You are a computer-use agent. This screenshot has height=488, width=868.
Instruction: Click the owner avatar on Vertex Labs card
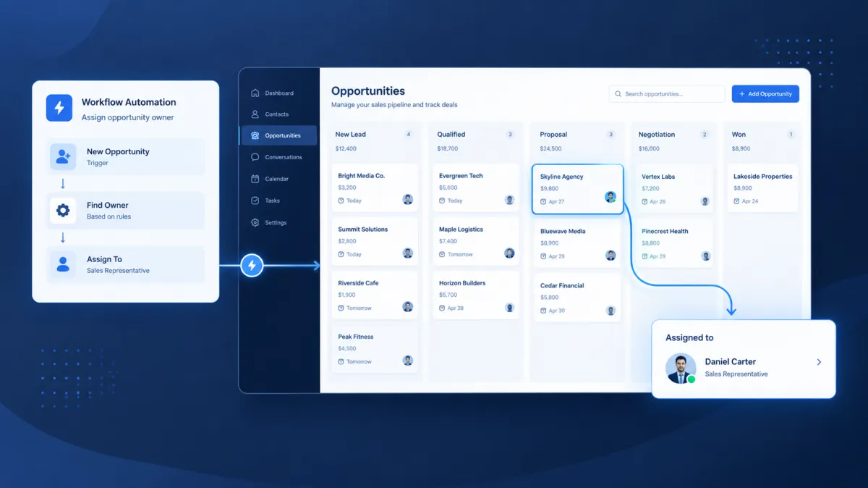[705, 201]
